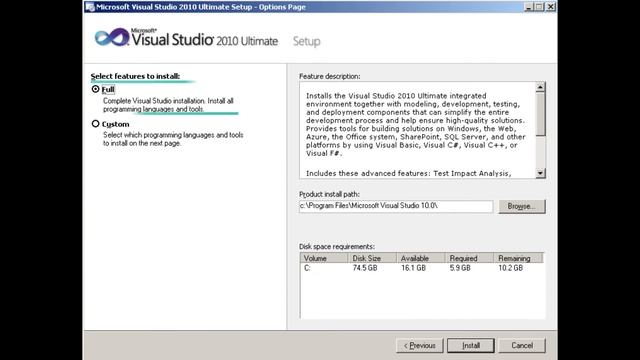
Task: Click the feature description text box
Action: (x=417, y=130)
